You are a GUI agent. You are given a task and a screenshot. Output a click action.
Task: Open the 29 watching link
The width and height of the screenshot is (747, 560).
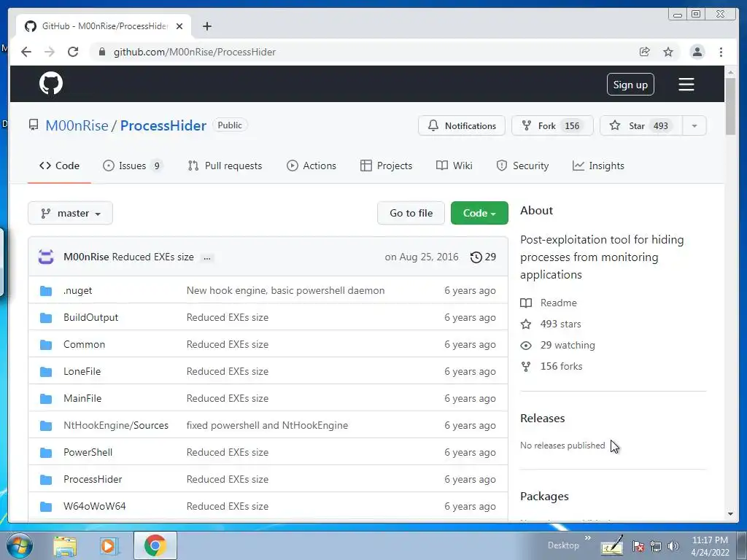[568, 345]
